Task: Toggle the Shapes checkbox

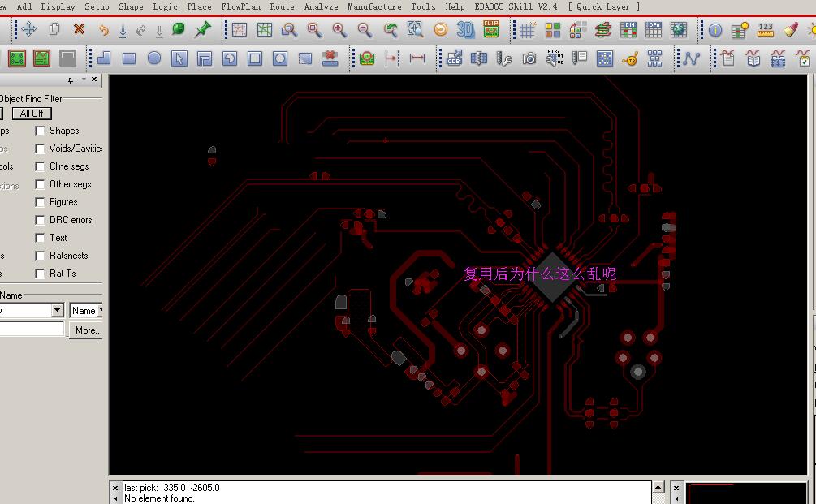Action: pyautogui.click(x=40, y=131)
